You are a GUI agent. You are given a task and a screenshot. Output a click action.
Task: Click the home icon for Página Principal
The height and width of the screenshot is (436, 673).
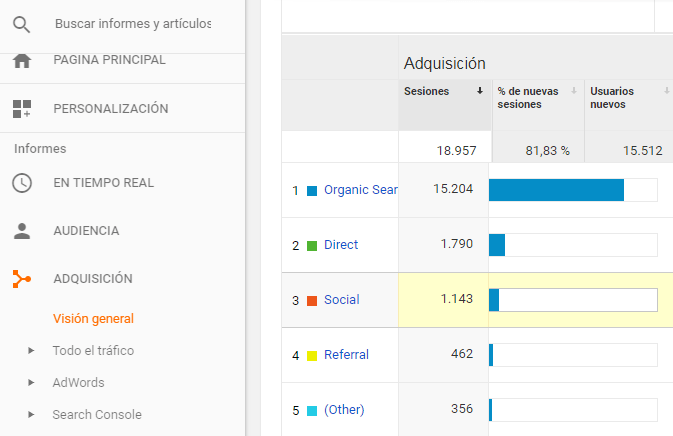click(21, 61)
